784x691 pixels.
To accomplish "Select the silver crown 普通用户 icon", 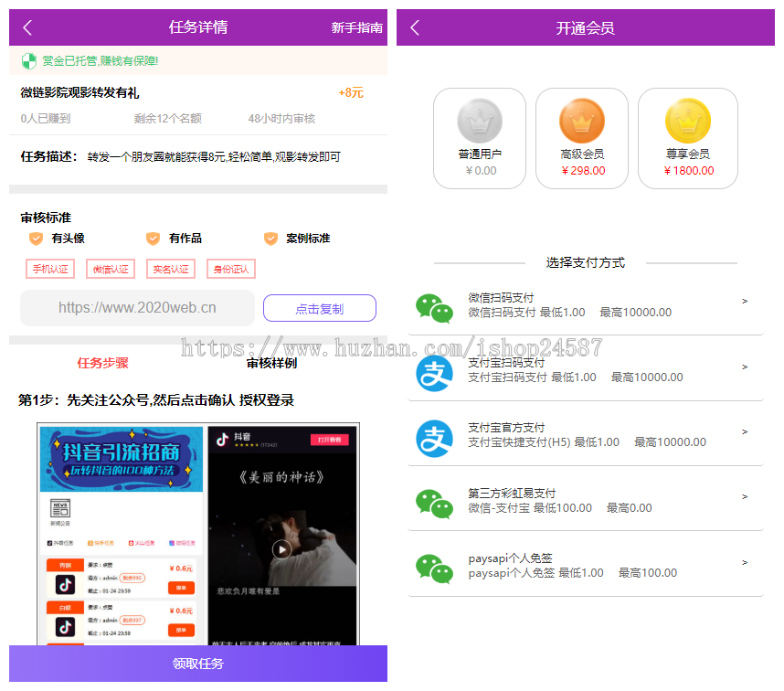I will point(480,121).
